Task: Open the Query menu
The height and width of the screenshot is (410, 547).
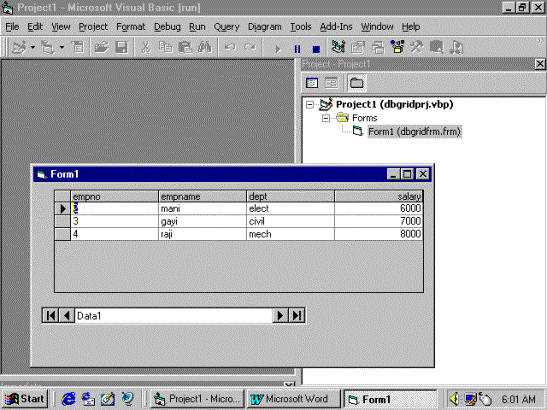Action: tap(226, 27)
